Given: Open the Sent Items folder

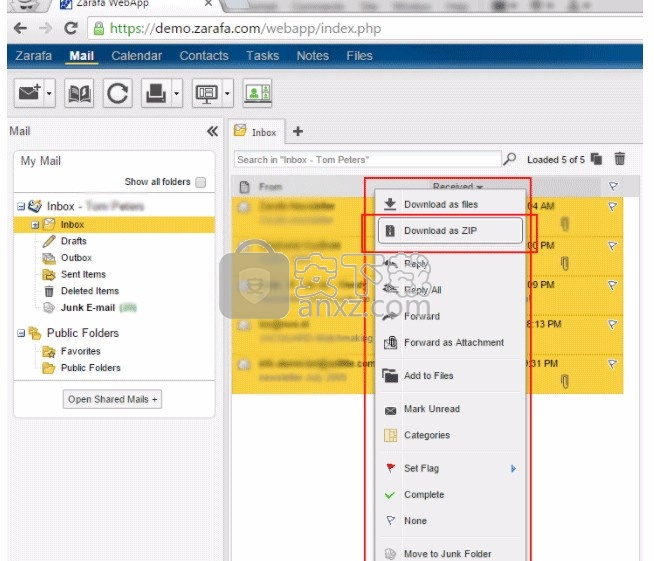Looking at the screenshot, I should pos(83,274).
